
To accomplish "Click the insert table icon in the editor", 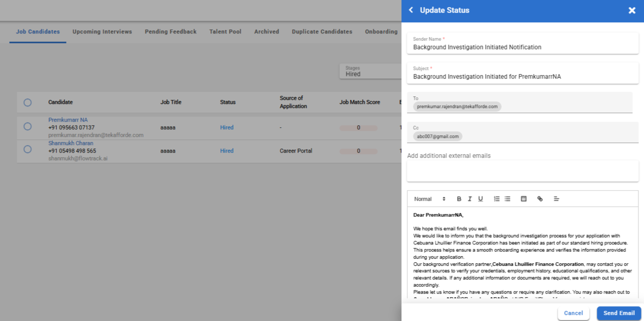I will pyautogui.click(x=524, y=199).
